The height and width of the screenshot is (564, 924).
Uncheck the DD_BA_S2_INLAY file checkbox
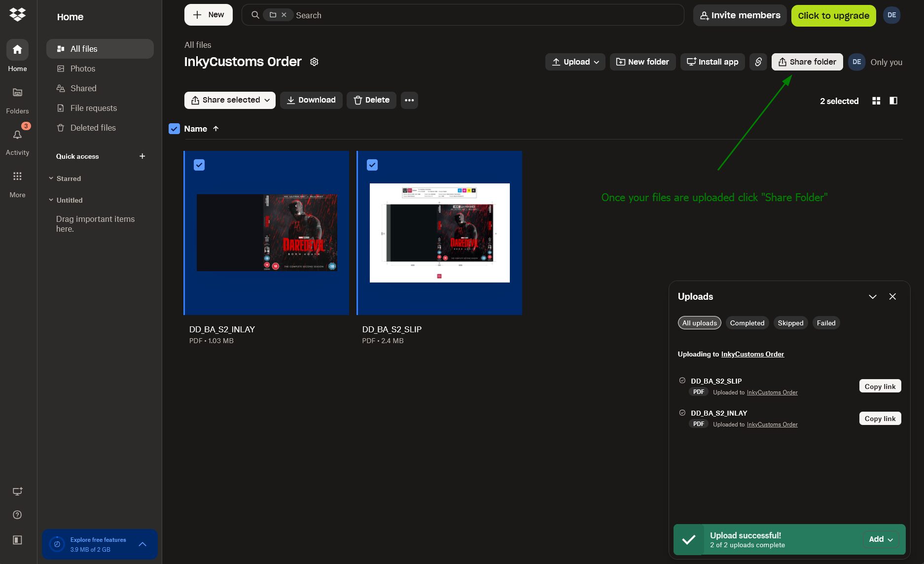[199, 165]
